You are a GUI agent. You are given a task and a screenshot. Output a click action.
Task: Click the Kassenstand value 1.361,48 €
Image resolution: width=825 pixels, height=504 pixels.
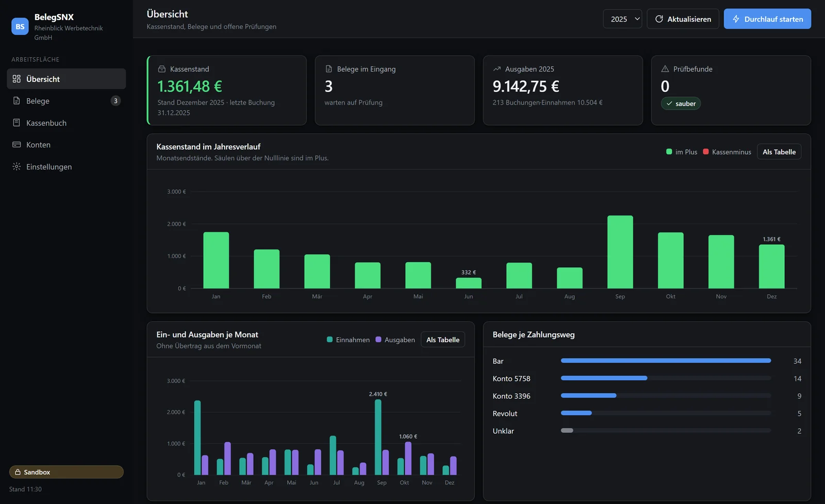point(190,86)
